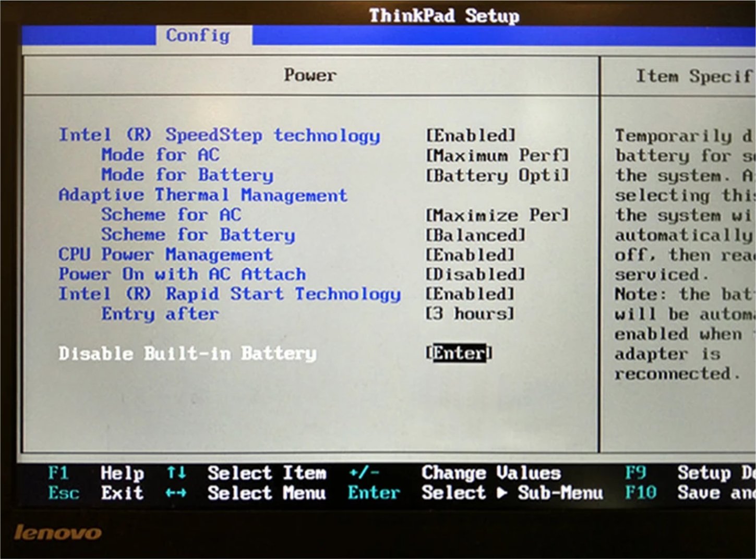
Task: Change SpeedStep technology [Enabled] value
Action: pos(471,136)
